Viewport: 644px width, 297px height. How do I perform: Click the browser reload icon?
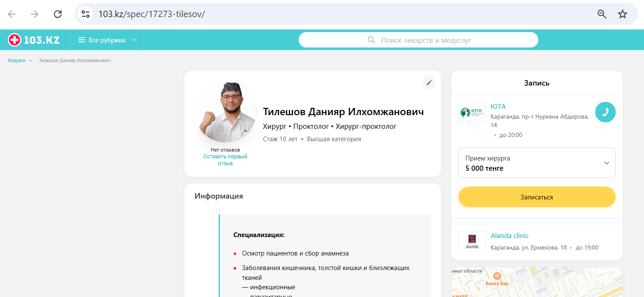coord(58,14)
